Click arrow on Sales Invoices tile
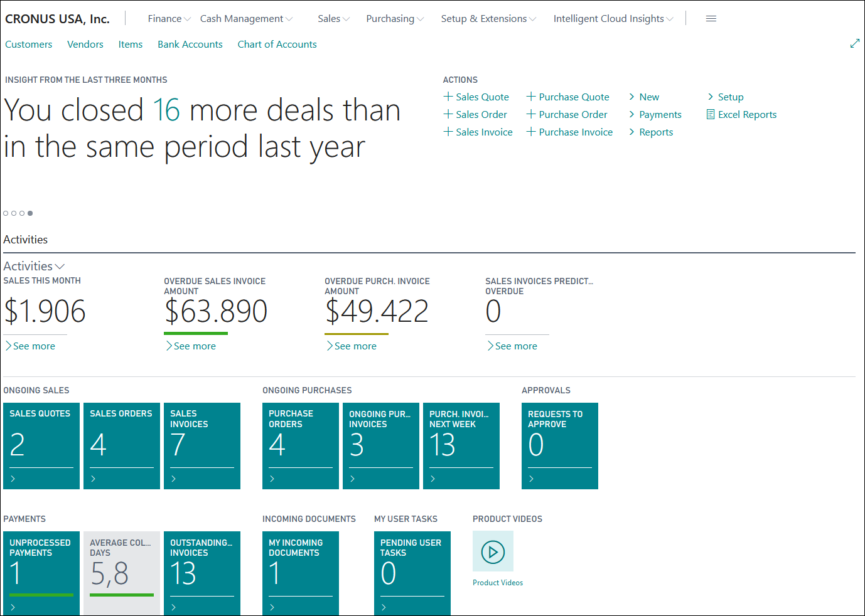The image size is (865, 616). (174, 479)
